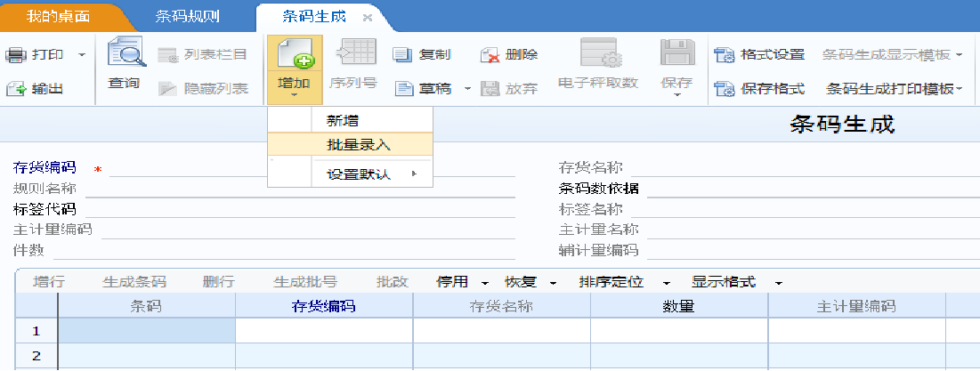Click the 主计量编码 column header
This screenshot has height=371, width=980.
click(856, 306)
